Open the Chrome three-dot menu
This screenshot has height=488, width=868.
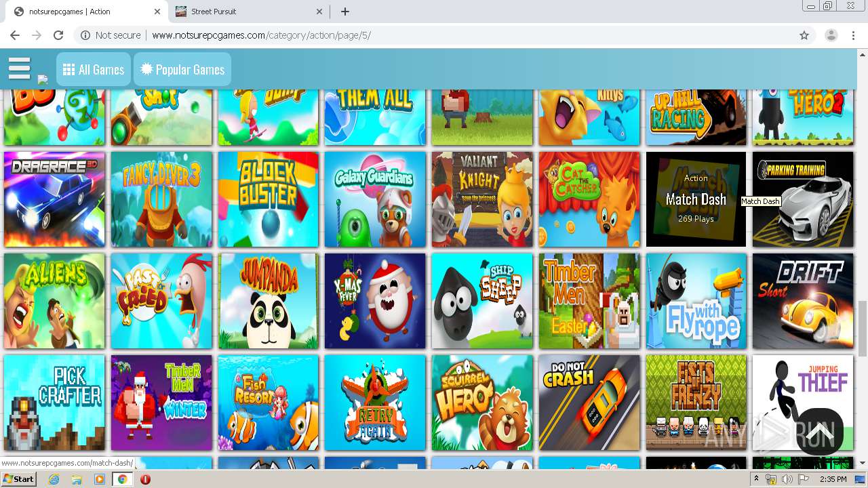click(853, 35)
